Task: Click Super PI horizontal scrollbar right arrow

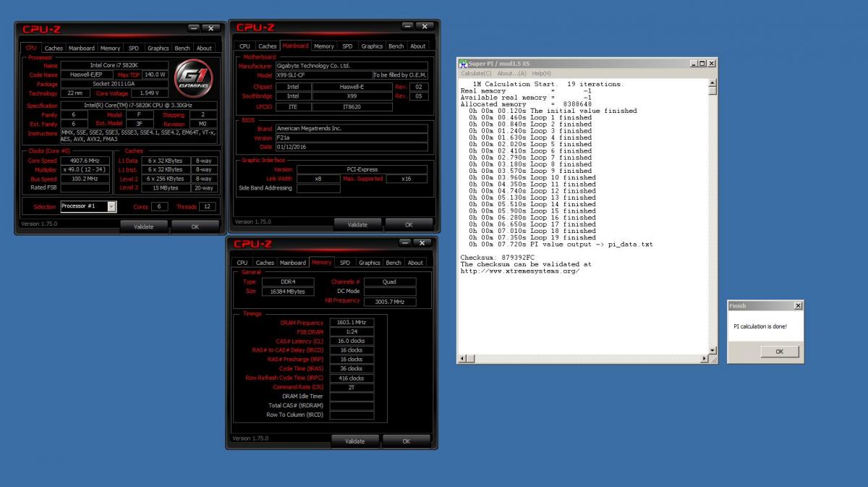Action: 705,359
